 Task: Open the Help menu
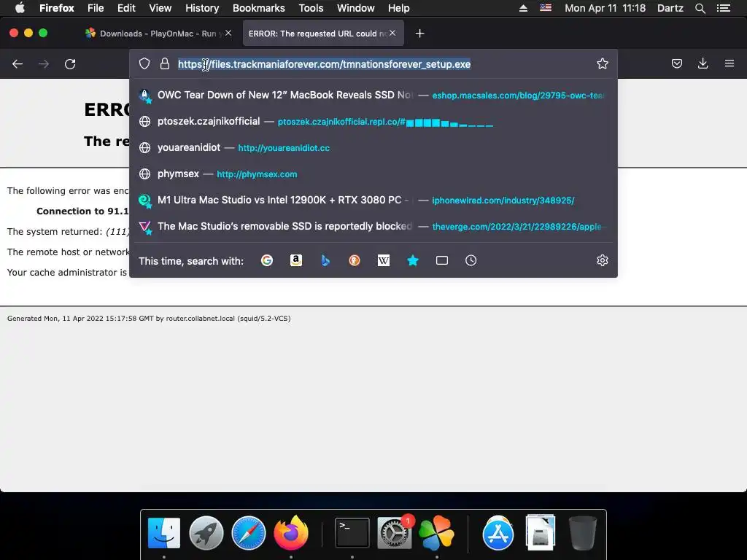pos(399,8)
